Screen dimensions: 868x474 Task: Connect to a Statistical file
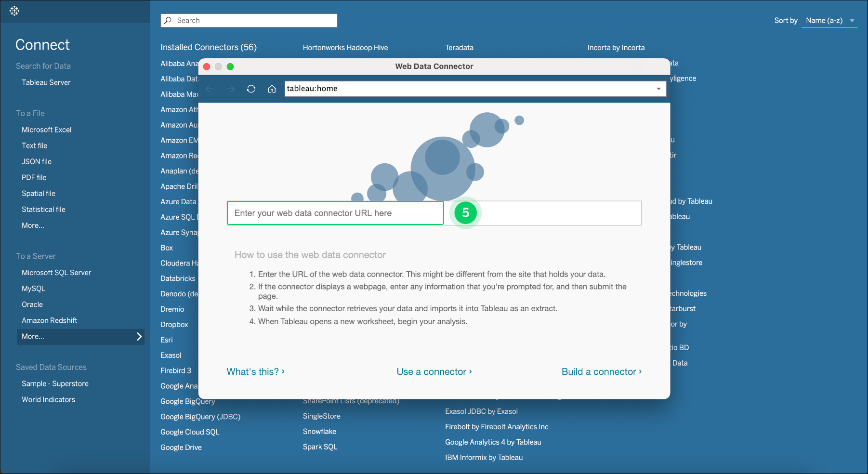point(43,209)
